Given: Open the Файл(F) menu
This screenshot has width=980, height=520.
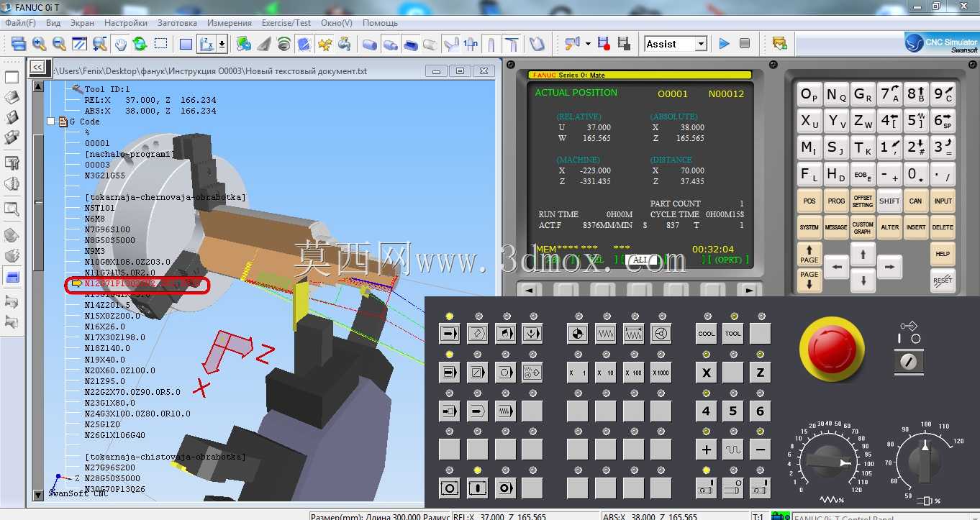Looking at the screenshot, I should tap(20, 23).
